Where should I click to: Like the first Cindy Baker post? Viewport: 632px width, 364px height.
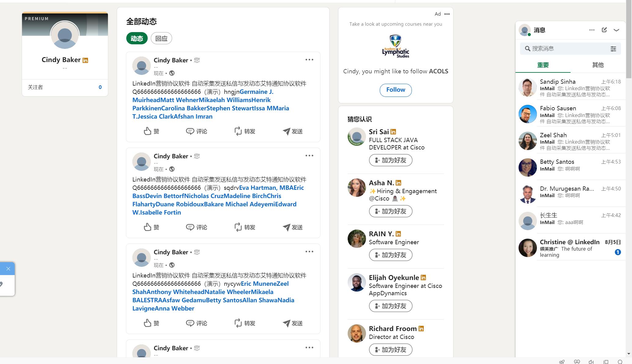pyautogui.click(x=151, y=131)
